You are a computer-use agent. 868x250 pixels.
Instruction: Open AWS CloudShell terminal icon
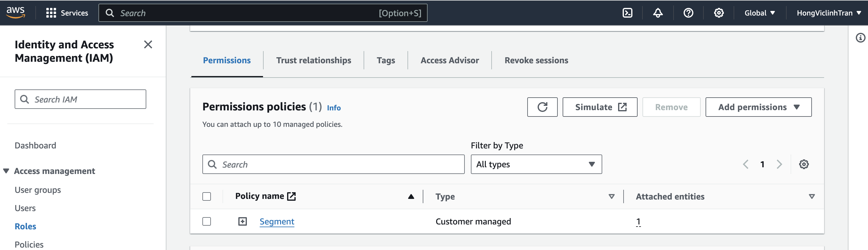[627, 13]
